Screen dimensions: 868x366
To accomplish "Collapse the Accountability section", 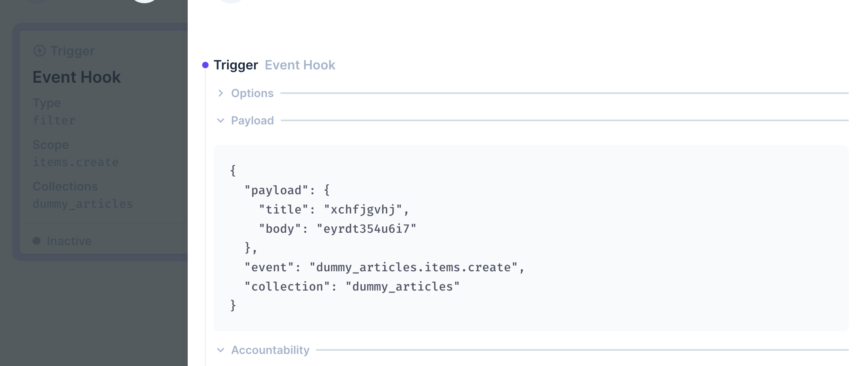I will tap(270, 350).
